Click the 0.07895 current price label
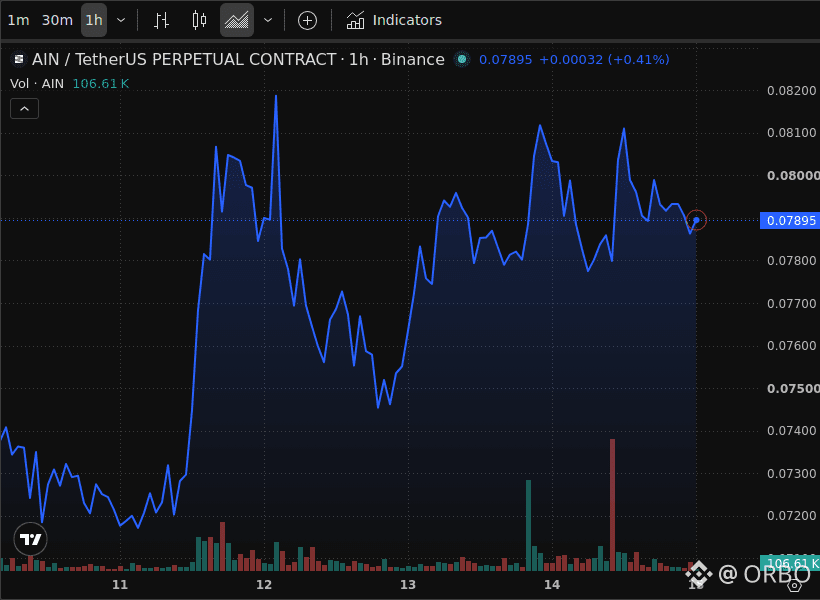 (x=790, y=220)
